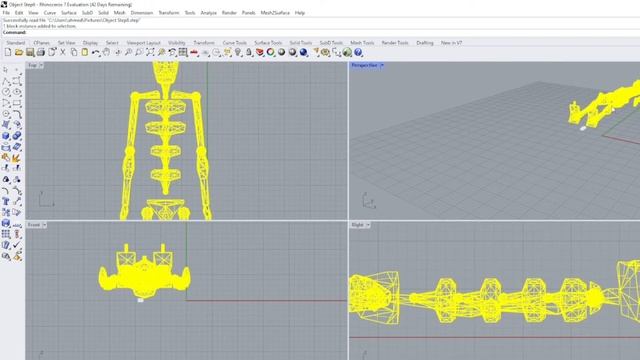Open the Panels menu

pos(248,13)
